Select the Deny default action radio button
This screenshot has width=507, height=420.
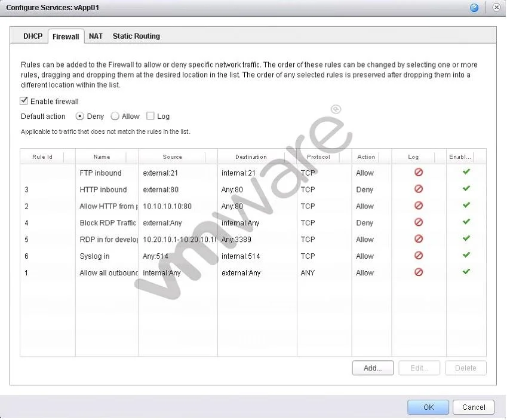pos(79,116)
